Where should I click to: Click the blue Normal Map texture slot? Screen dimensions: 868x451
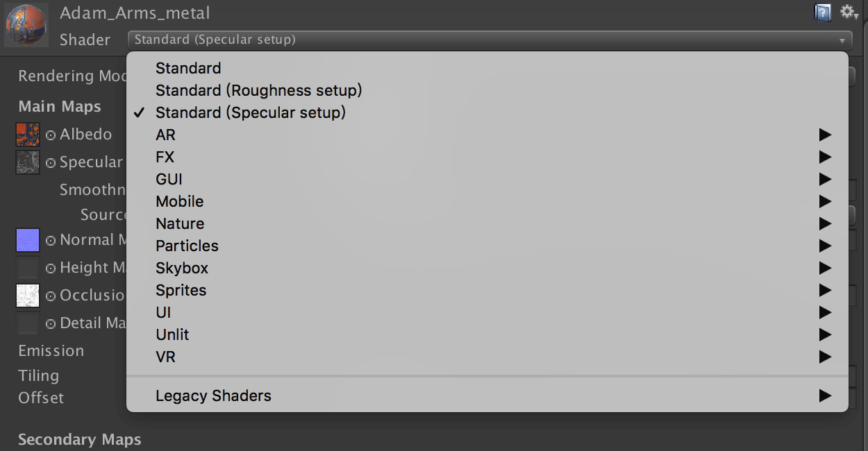[x=28, y=240]
